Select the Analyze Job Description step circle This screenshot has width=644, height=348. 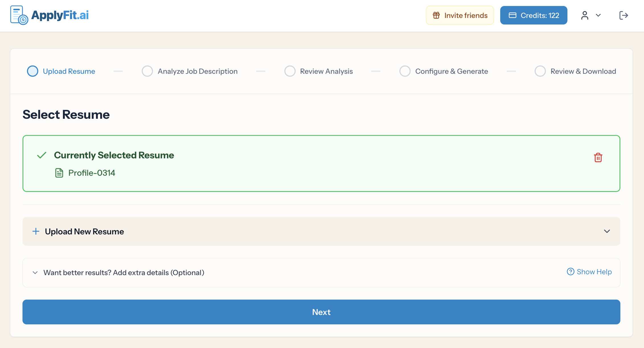point(147,71)
